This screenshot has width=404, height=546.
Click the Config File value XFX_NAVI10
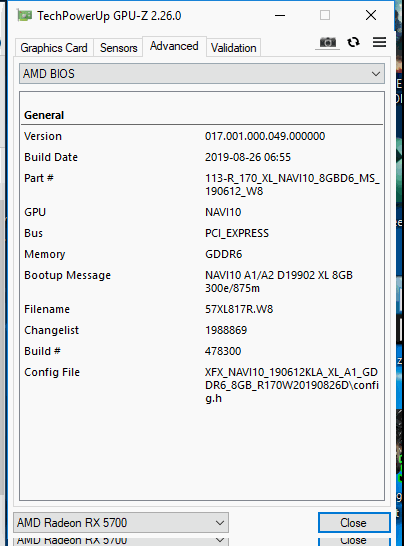(292, 385)
